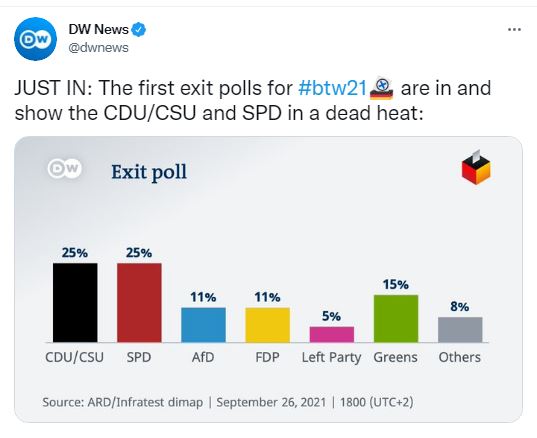Click the DW logo in chart
The height and width of the screenshot is (438, 537).
65,168
